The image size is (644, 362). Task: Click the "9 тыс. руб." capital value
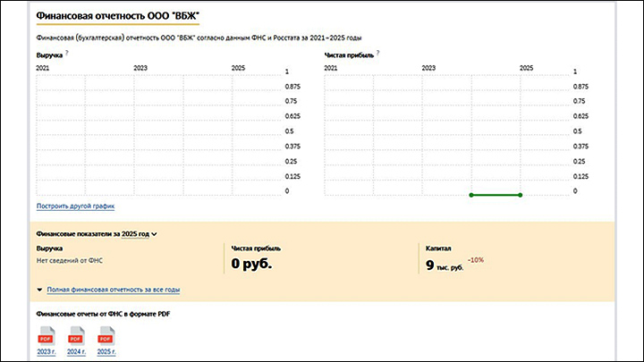pyautogui.click(x=445, y=265)
